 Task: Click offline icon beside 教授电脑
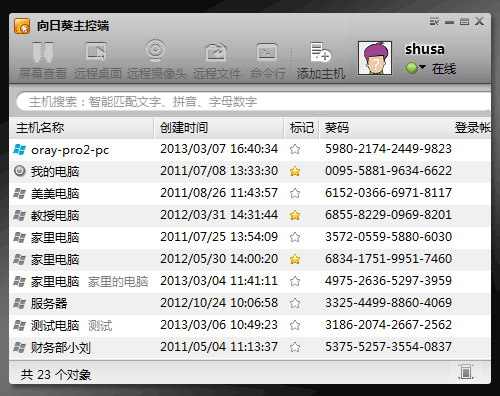click(x=19, y=215)
